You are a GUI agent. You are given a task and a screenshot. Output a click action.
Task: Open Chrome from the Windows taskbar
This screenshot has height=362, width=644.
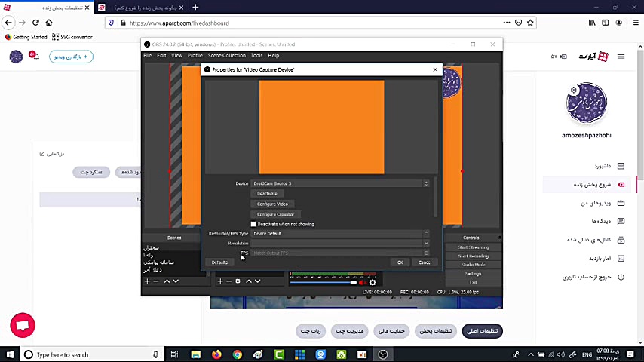(238, 354)
